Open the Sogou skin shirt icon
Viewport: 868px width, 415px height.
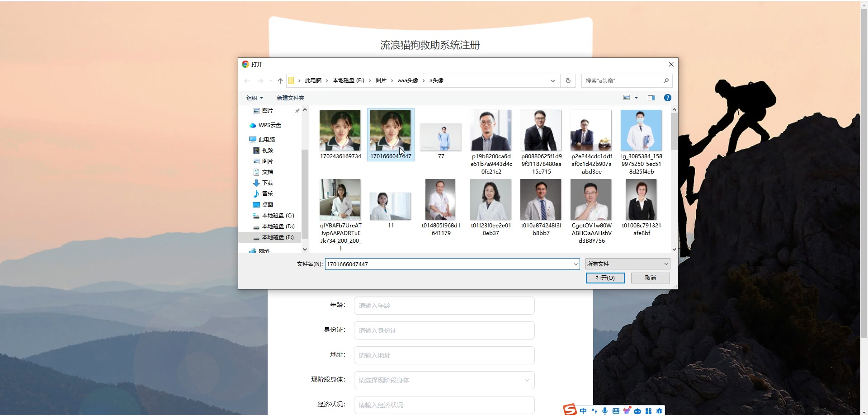[x=627, y=410]
